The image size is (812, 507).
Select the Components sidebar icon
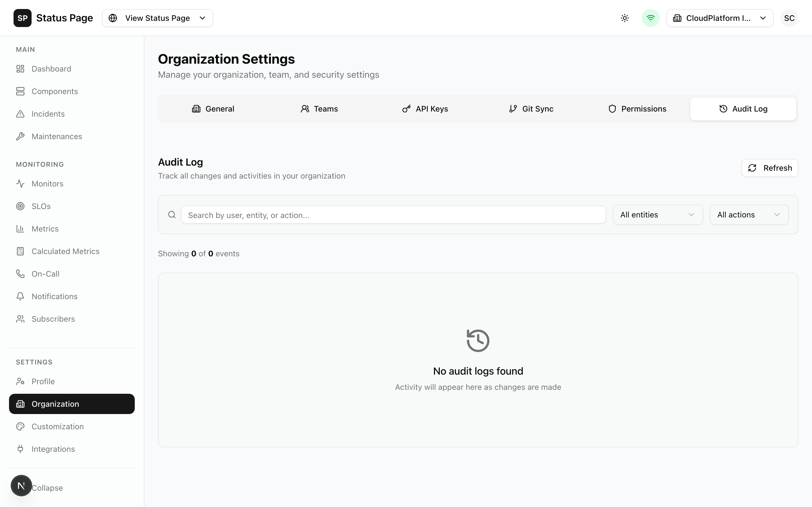coord(21,91)
